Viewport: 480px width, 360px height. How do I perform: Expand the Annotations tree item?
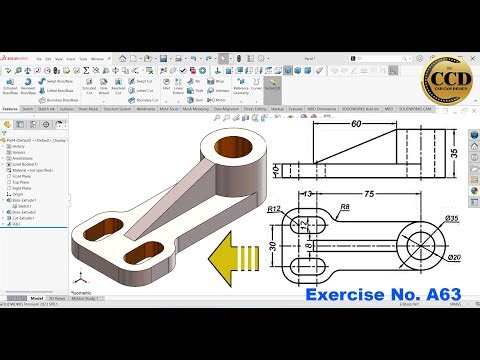4,158
